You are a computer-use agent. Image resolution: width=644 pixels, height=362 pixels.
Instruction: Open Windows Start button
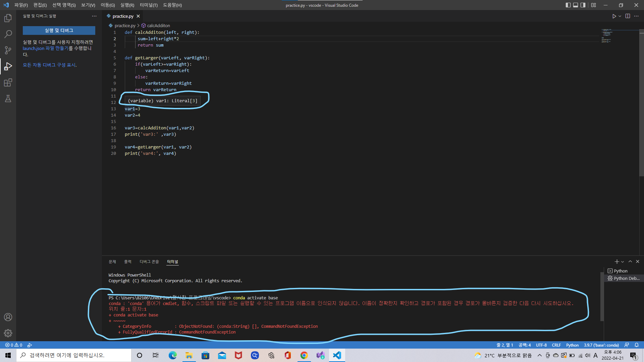pos(8,355)
